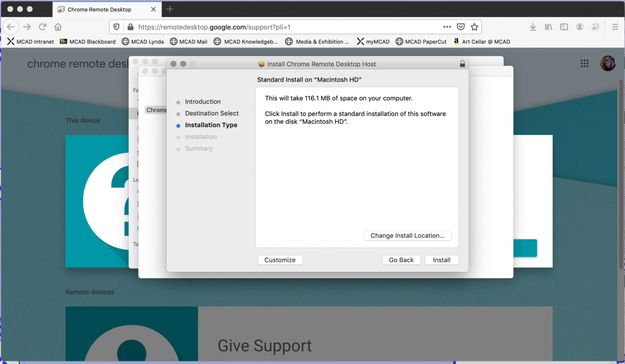The width and height of the screenshot is (625, 364).
Task: Open the MCAD Blackboard bookmark
Action: pos(87,42)
